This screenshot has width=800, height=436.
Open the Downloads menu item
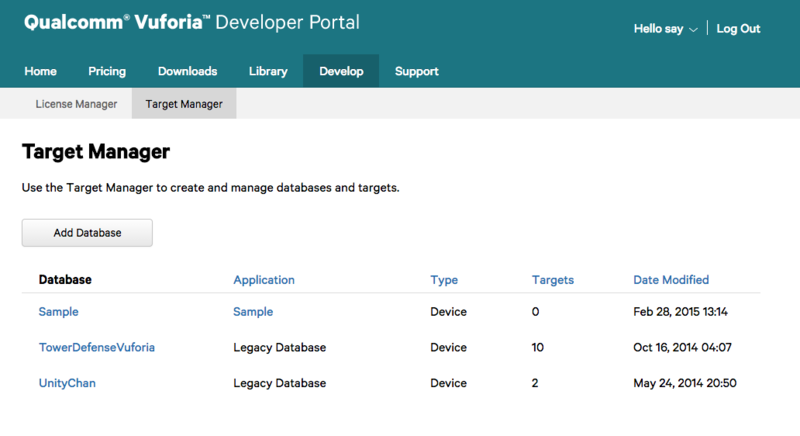pyautogui.click(x=187, y=71)
